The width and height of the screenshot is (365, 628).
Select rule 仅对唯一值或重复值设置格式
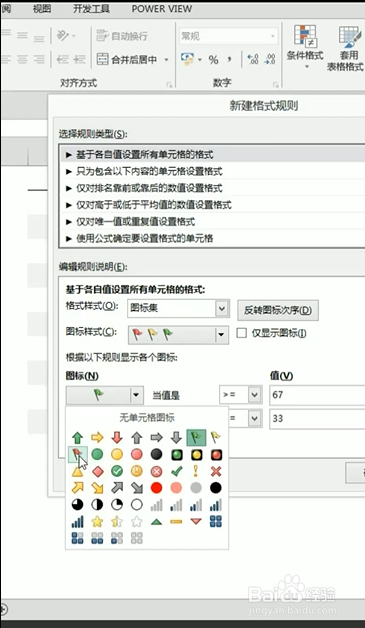212,222
